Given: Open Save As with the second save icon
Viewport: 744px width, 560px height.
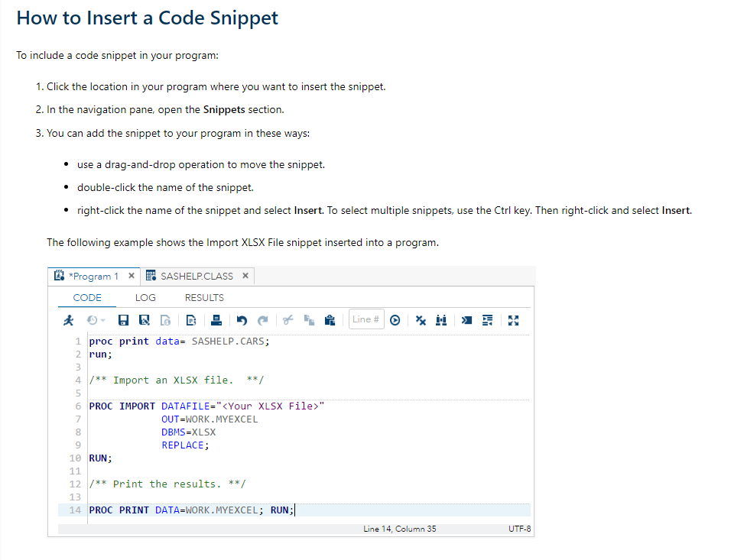Looking at the screenshot, I should [x=144, y=319].
